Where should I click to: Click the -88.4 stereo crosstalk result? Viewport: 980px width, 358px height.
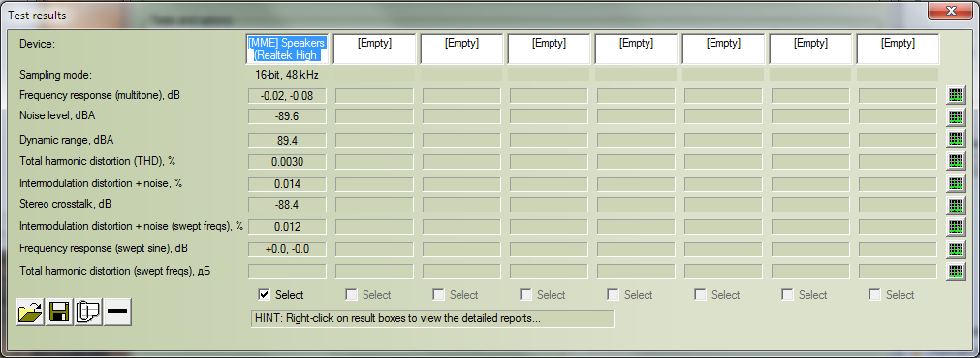click(x=287, y=205)
